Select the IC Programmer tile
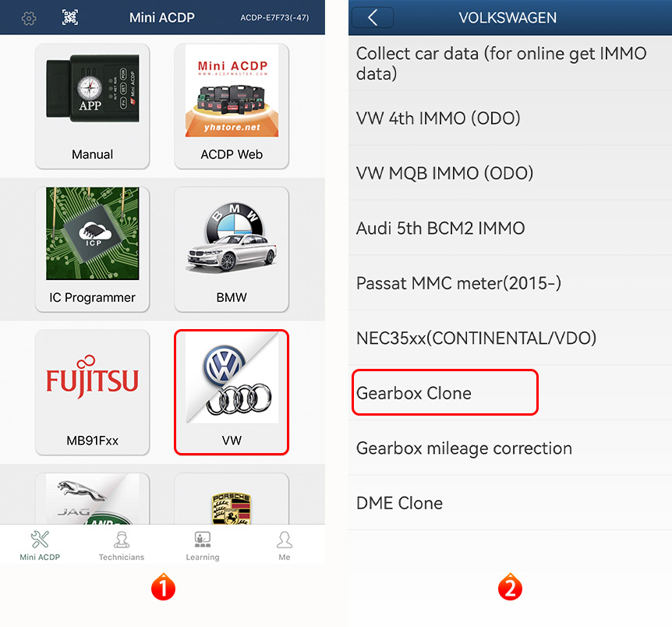Screen dimensions: 672x627 pyautogui.click(x=92, y=250)
